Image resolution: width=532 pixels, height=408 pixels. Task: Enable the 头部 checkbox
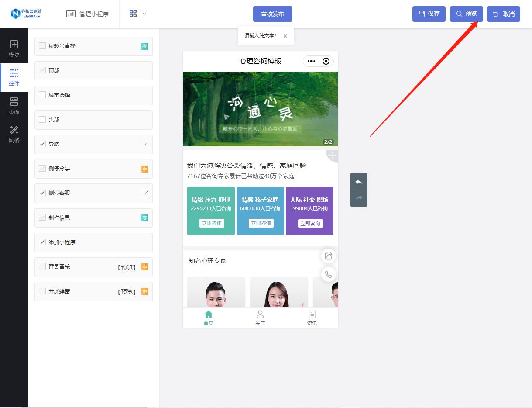point(42,119)
